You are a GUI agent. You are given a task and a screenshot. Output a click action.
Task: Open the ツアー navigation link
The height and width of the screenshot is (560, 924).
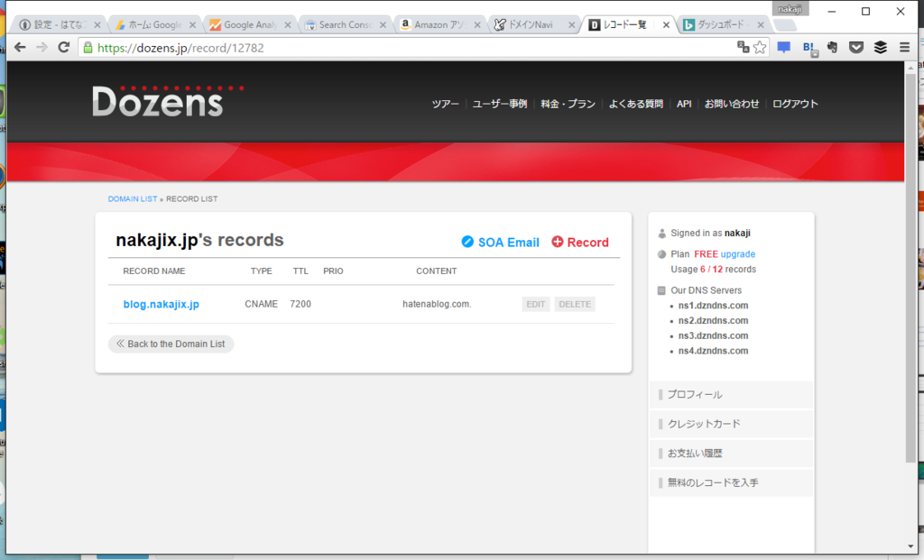point(445,104)
